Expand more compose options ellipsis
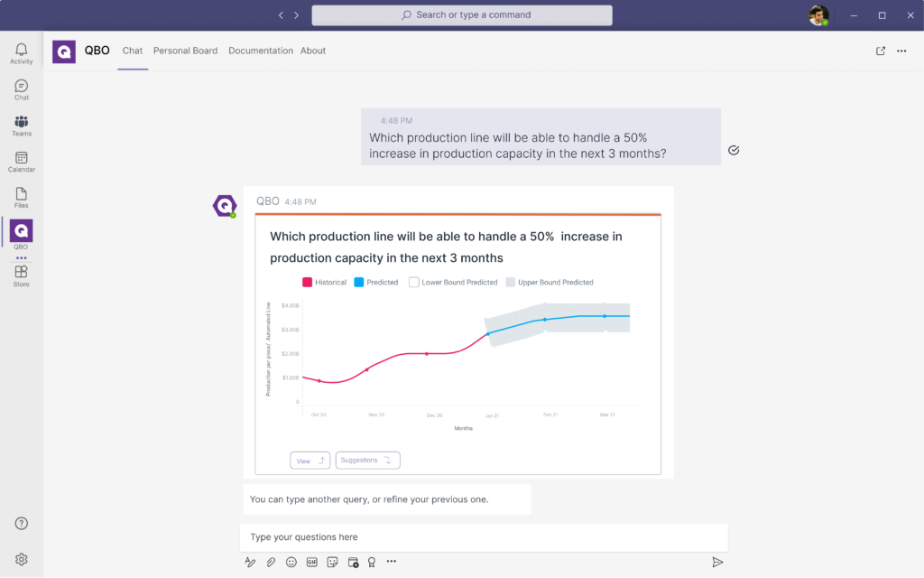This screenshot has width=924, height=578. point(392,562)
